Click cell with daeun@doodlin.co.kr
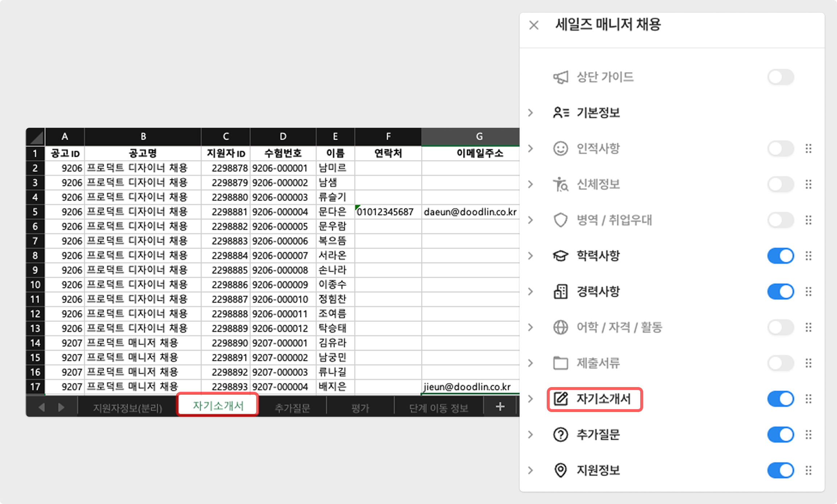 pos(470,212)
